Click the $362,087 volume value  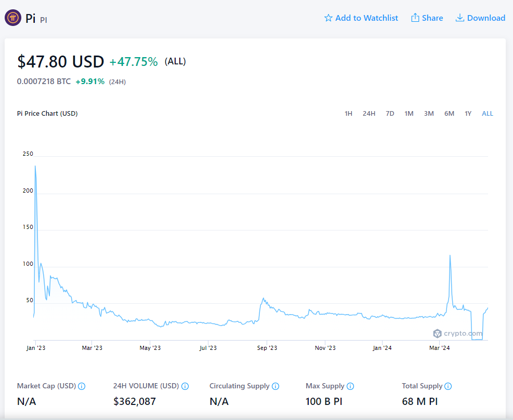[x=135, y=401]
